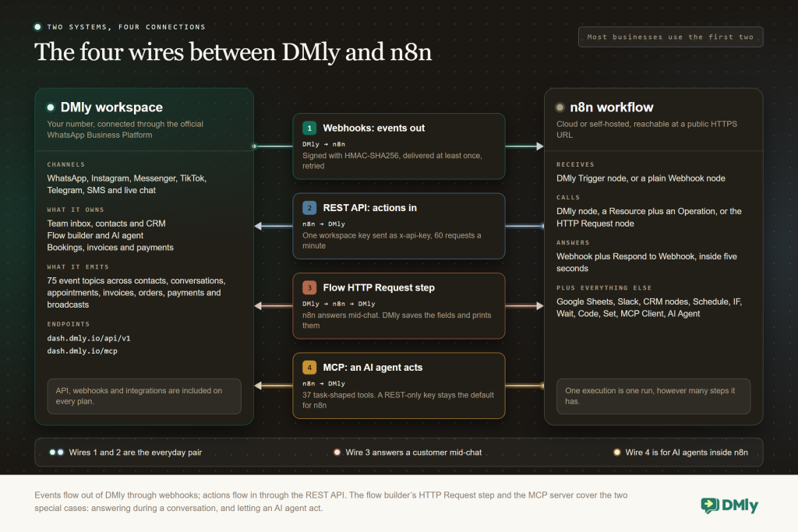The image size is (798, 532).
Task: Click 'Signed with HMAC-SHA256' description
Action: click(x=392, y=160)
